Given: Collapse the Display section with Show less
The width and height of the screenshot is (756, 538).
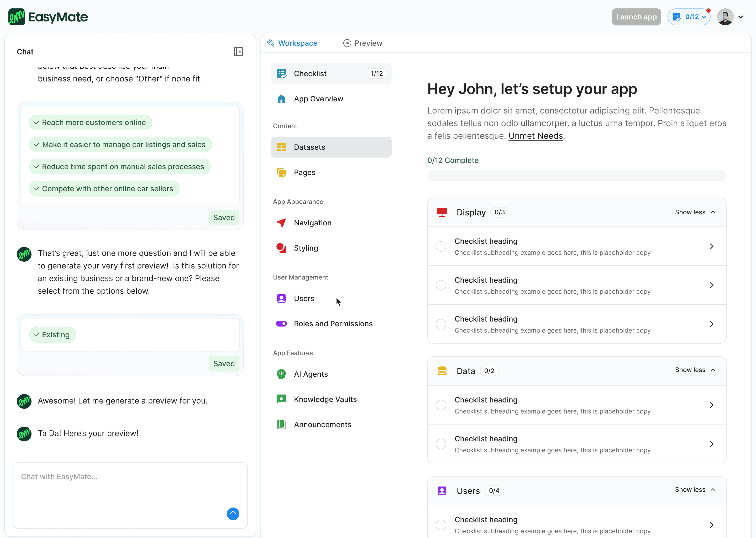Looking at the screenshot, I should 695,212.
